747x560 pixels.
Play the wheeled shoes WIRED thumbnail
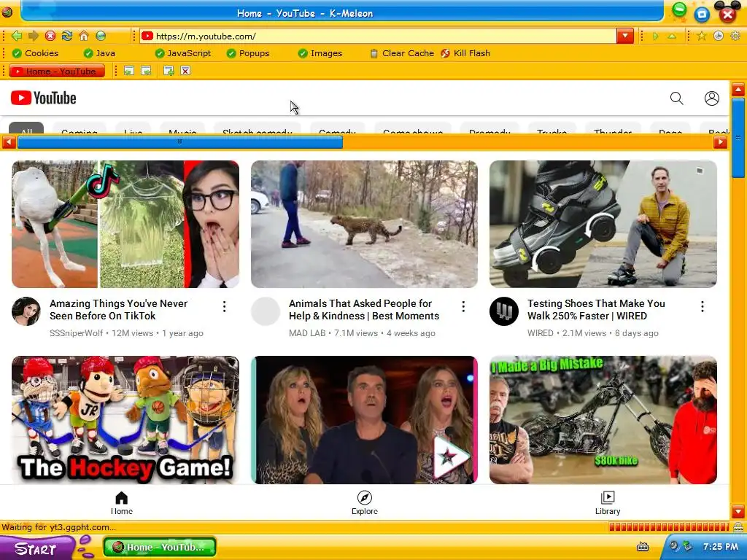(x=603, y=224)
